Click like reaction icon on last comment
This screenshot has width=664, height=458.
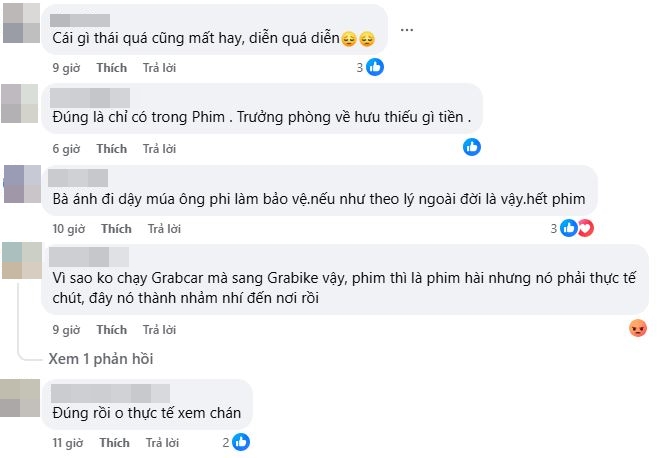pyautogui.click(x=241, y=441)
